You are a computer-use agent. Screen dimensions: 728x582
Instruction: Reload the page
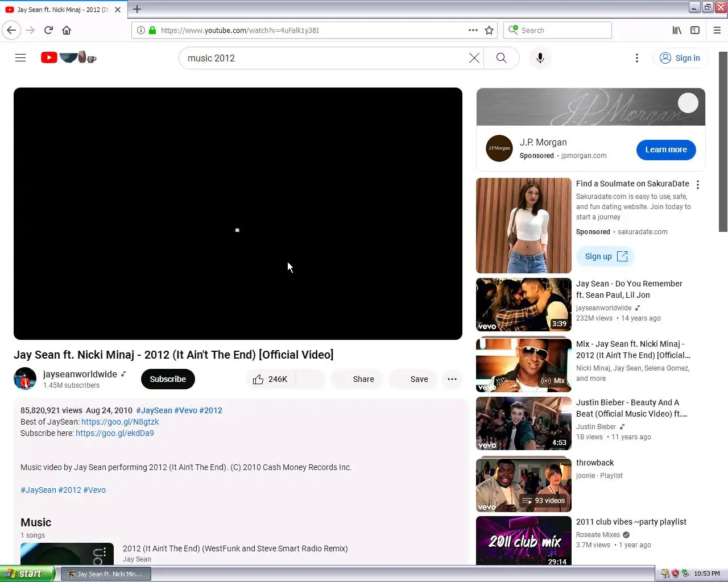[48, 30]
